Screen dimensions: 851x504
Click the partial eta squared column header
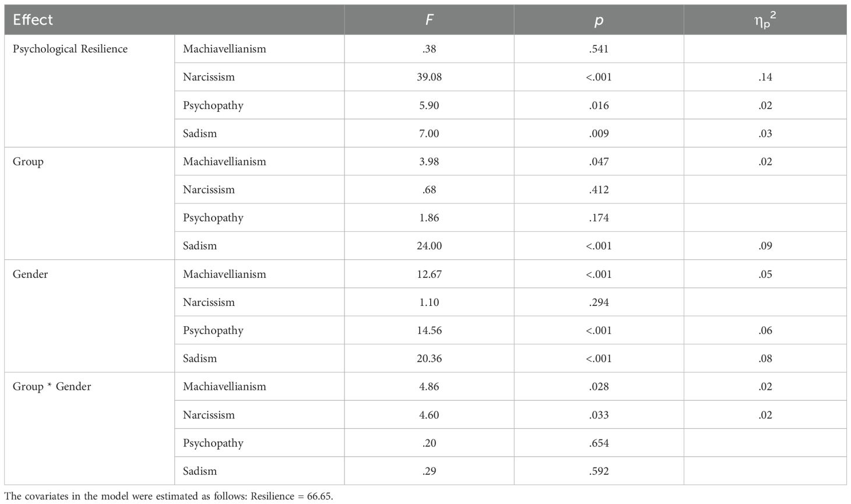pos(765,20)
